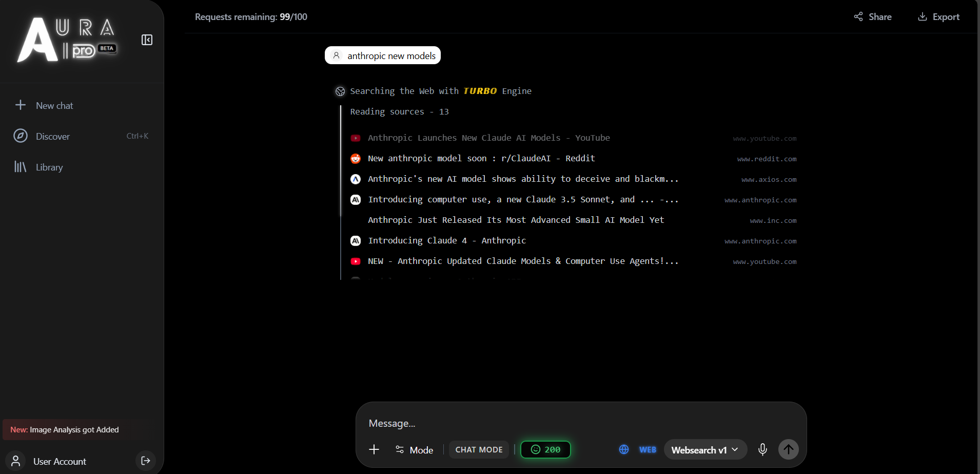Click the 'anthropic new models' query bubble

point(383,55)
